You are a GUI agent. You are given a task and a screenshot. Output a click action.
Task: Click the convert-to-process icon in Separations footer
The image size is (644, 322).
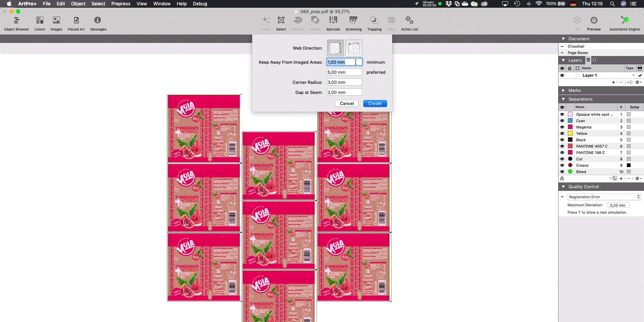[x=614, y=178]
